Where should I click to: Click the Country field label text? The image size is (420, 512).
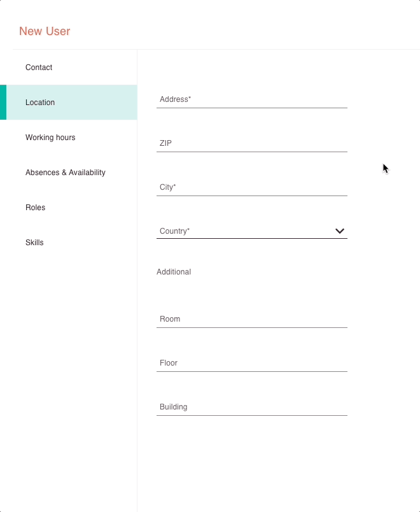click(174, 231)
